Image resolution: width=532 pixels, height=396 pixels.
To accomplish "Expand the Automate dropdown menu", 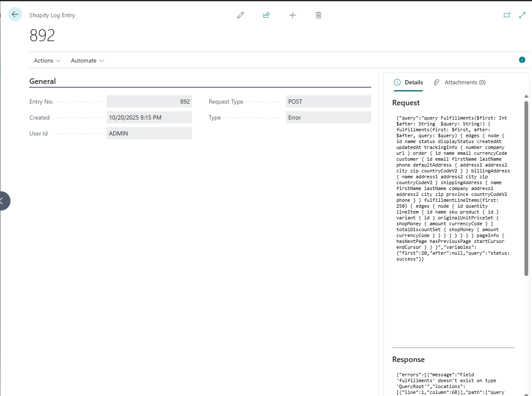I will pyautogui.click(x=87, y=60).
